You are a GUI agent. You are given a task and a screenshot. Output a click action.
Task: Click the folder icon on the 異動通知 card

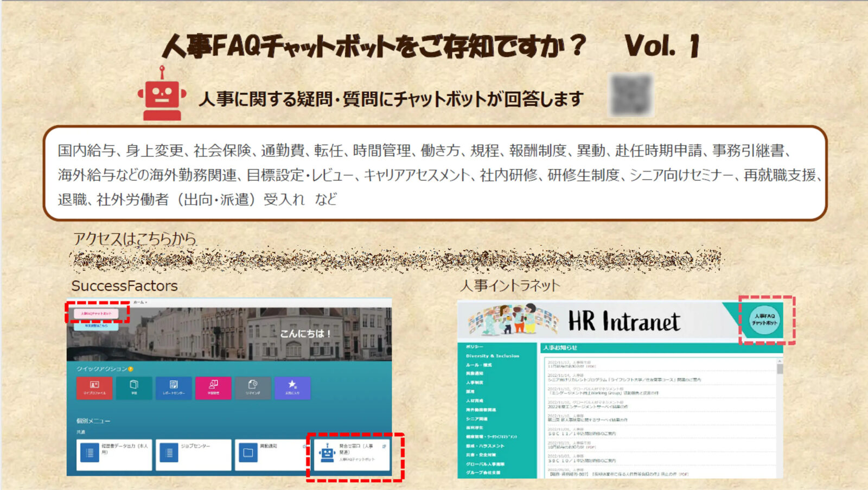coord(248,453)
